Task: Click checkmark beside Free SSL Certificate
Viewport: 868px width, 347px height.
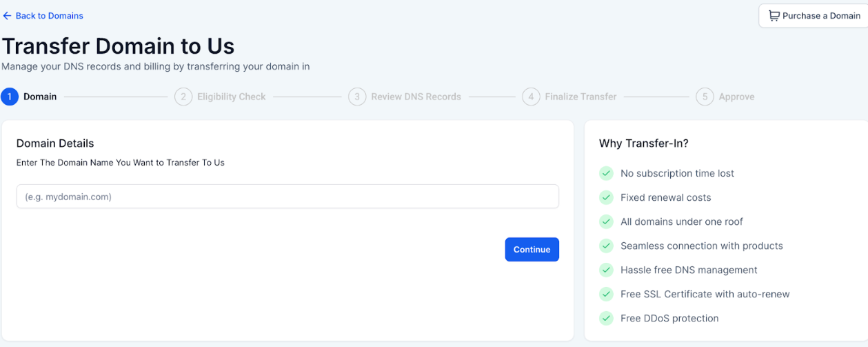Action: click(x=606, y=294)
